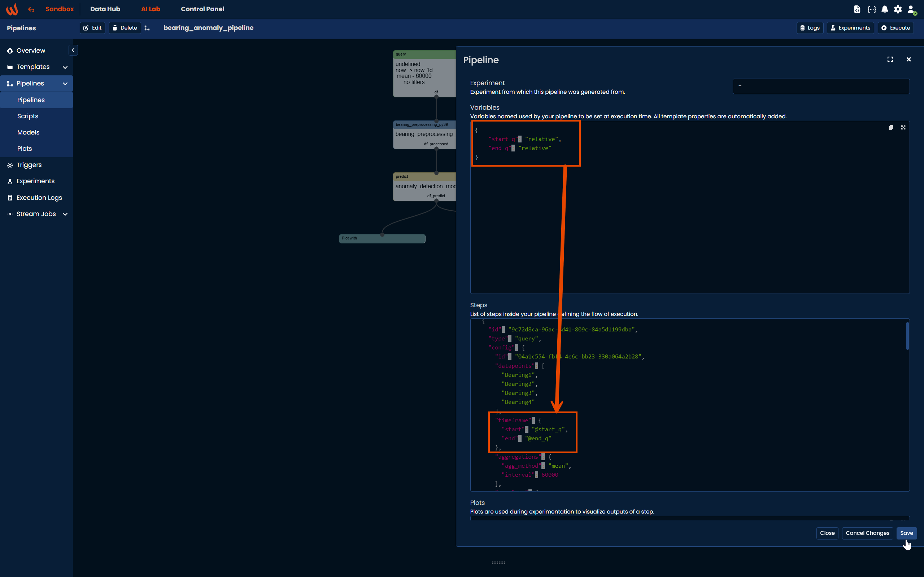Click the Save button
Image resolution: width=924 pixels, height=577 pixels.
coord(906,533)
